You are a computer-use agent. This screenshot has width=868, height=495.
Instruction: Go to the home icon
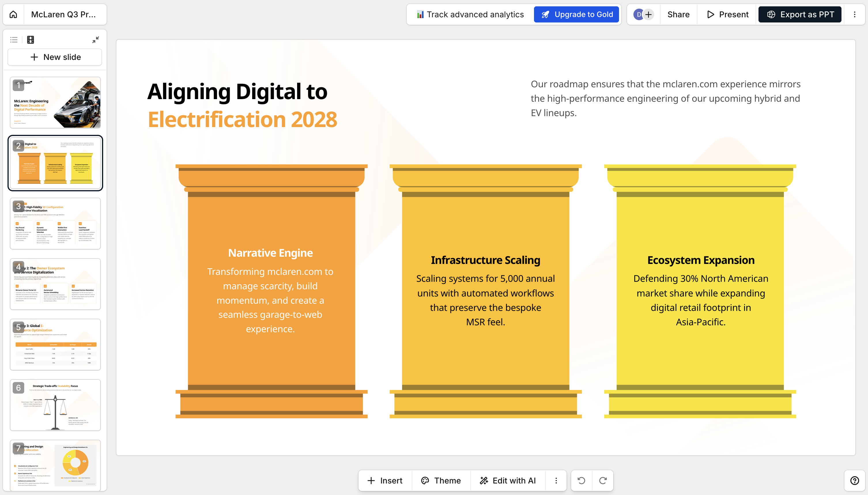13,14
